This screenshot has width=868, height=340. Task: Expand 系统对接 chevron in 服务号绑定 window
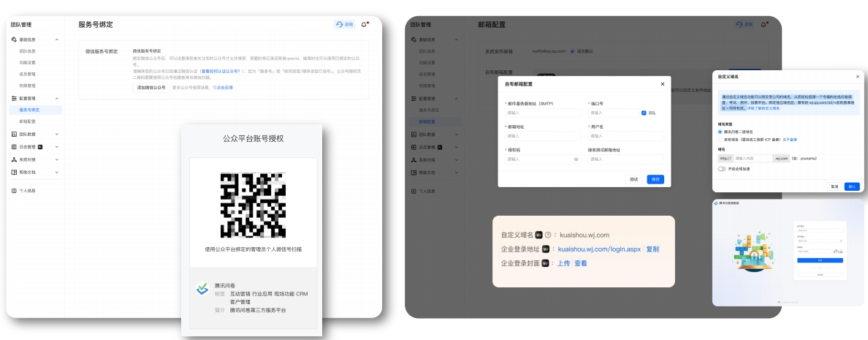[56, 159]
